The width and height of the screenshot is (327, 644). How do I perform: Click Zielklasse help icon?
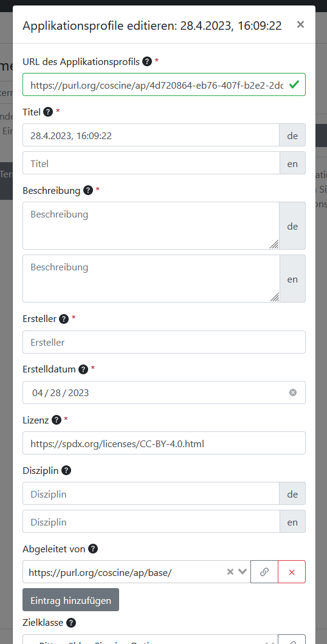point(71,623)
